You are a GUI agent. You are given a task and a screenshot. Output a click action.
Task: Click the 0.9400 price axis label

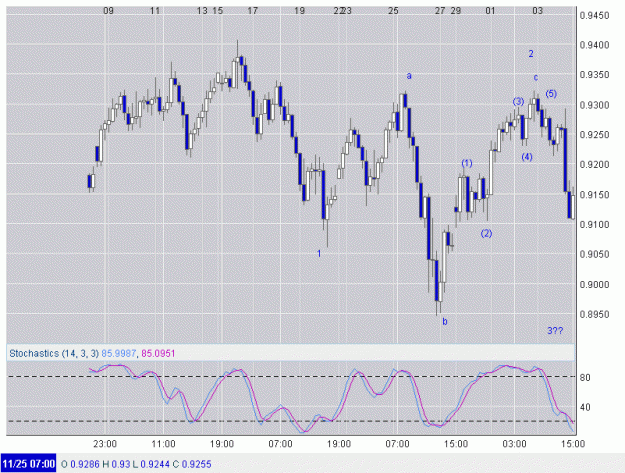pos(594,45)
